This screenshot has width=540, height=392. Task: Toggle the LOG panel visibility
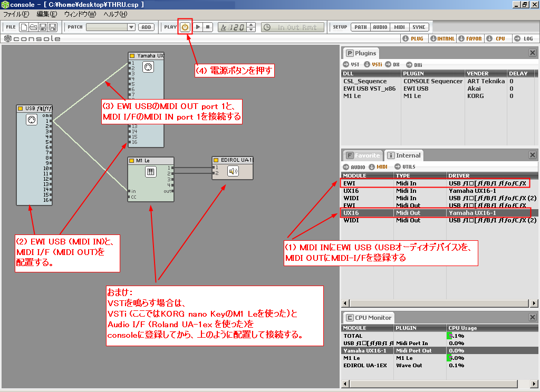point(524,38)
